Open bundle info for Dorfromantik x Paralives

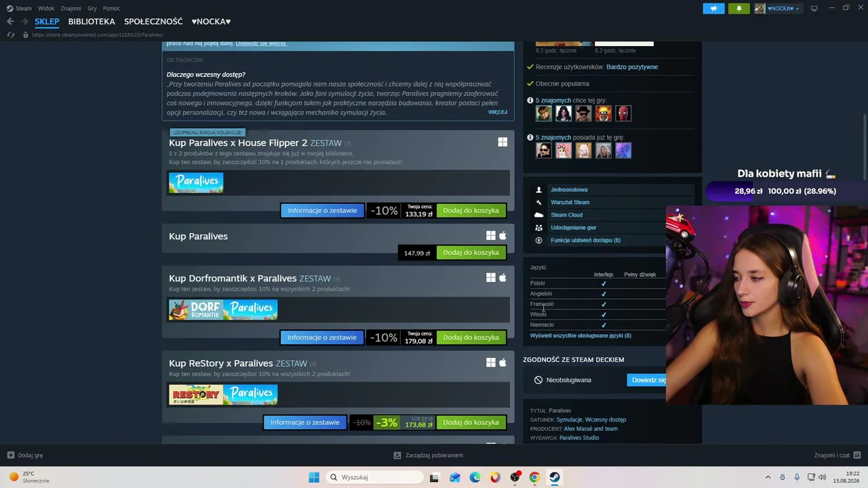click(322, 338)
